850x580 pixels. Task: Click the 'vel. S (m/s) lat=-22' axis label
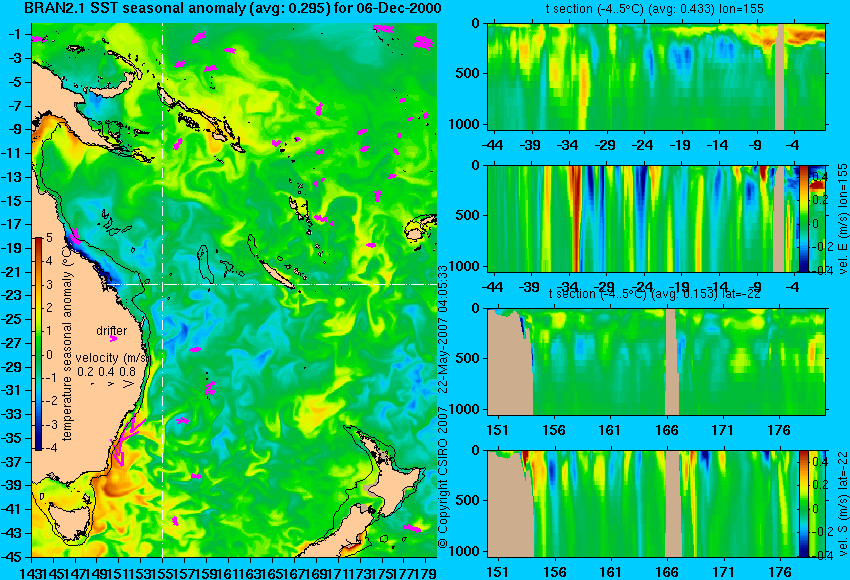point(842,503)
